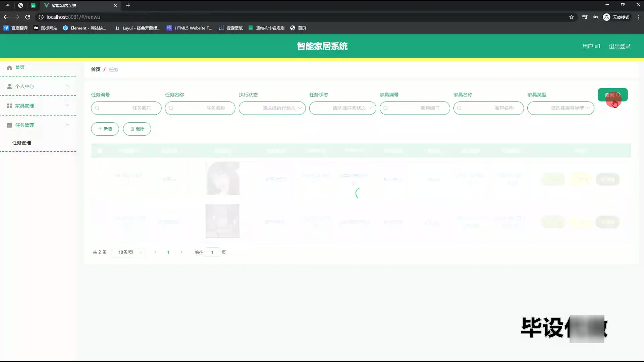Click the 任务管理 checklist icon
The height and width of the screenshot is (362, 644).
point(9,125)
